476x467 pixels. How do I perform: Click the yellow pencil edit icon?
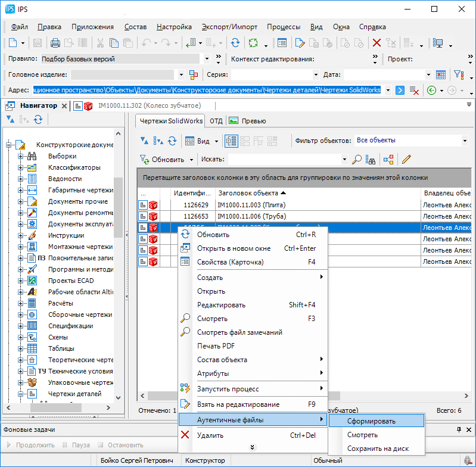406,160
